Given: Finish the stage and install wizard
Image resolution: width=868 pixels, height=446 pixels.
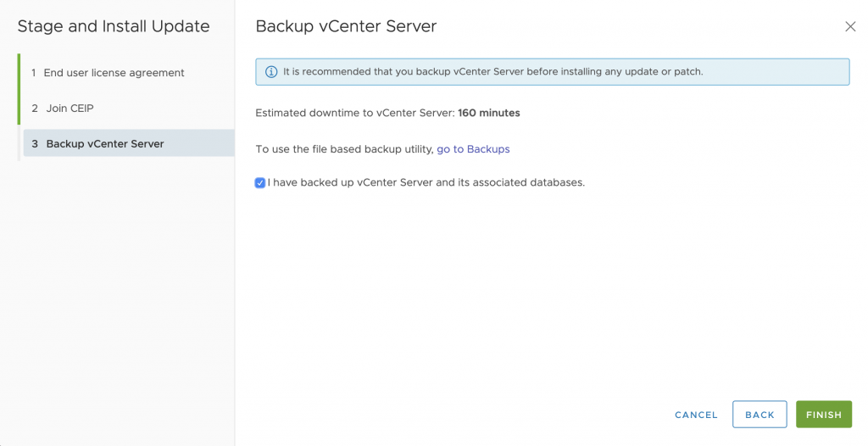Looking at the screenshot, I should pyautogui.click(x=824, y=415).
